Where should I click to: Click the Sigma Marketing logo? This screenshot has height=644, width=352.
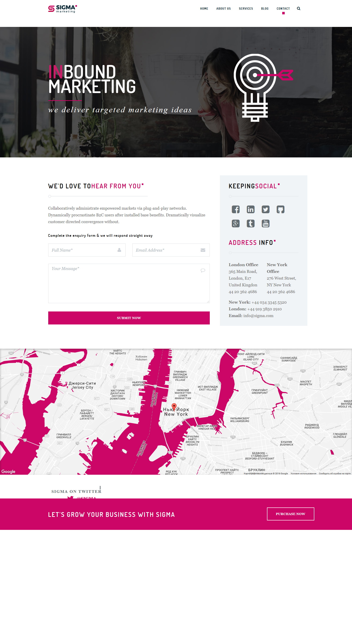coord(63,9)
